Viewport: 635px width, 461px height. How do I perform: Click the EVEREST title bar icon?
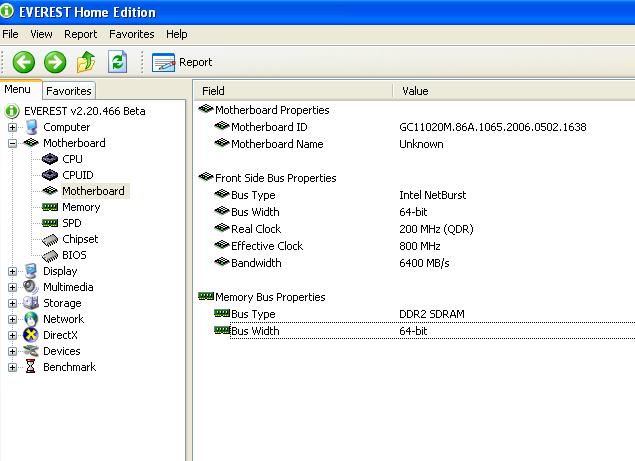click(7, 11)
